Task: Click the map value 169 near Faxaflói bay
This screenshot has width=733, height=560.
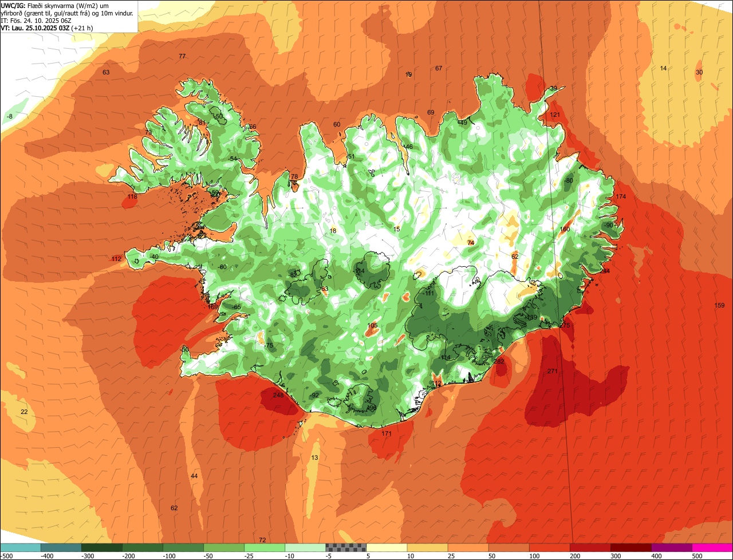Action: coord(213,307)
